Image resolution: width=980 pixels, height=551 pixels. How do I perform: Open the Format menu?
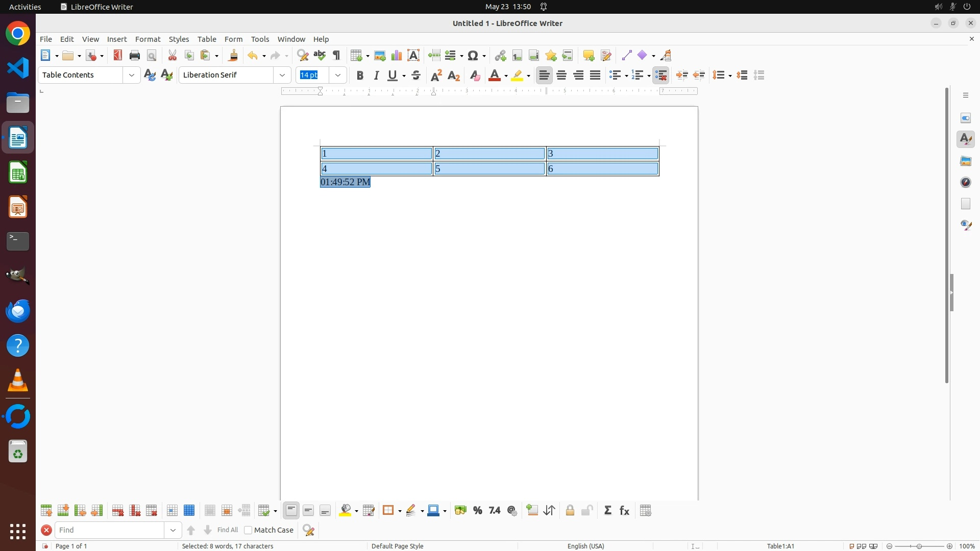[148, 39]
